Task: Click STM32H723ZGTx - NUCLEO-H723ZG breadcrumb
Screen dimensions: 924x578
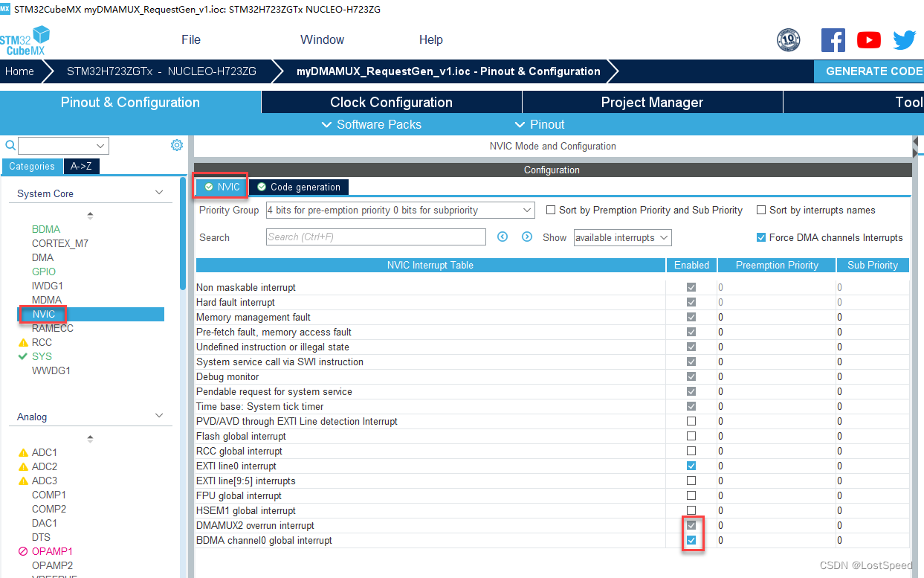Action: point(161,71)
